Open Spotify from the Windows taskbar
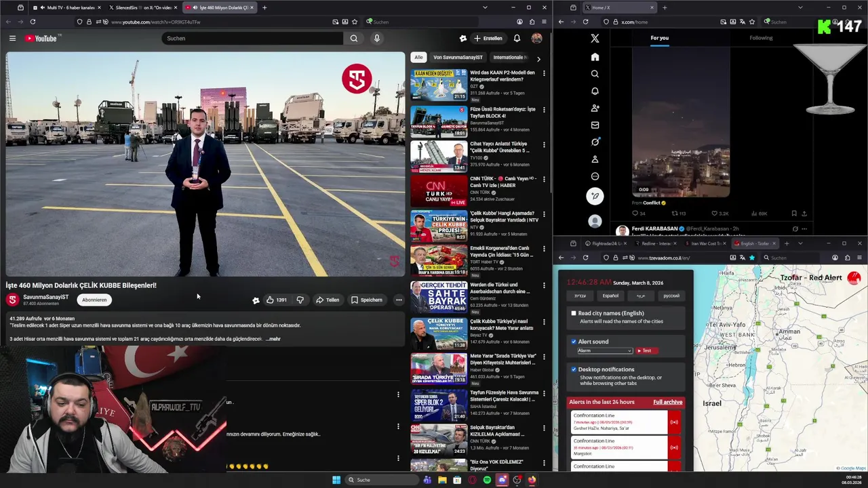The height and width of the screenshot is (488, 868). pos(487,480)
